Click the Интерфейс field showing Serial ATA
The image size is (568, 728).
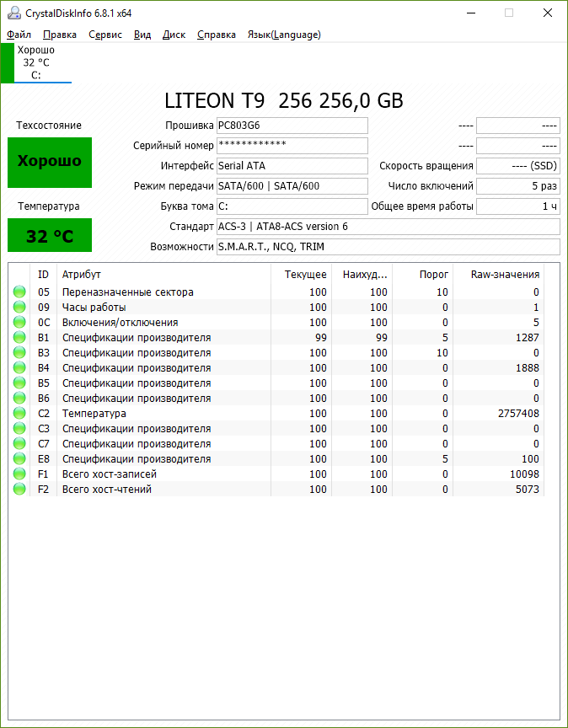tap(292, 166)
